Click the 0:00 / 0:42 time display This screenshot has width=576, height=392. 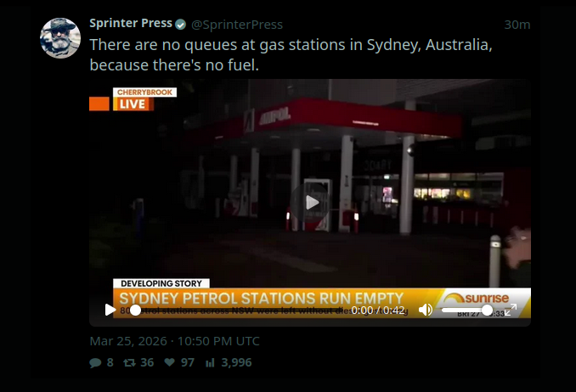[378, 311]
